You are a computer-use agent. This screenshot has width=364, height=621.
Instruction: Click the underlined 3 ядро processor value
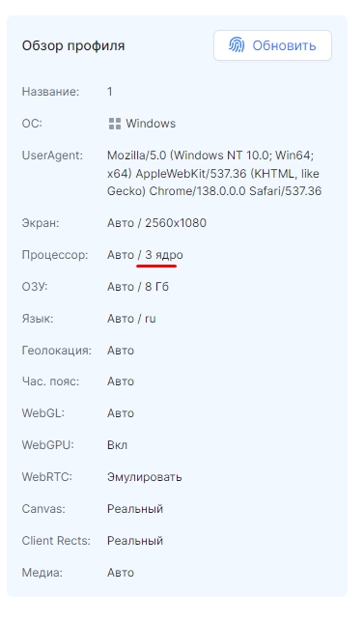point(164,255)
